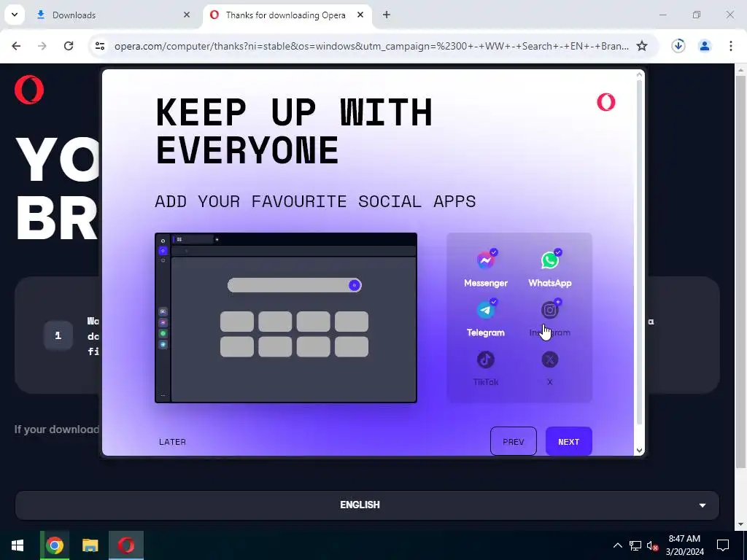747x560 pixels.
Task: Click the dialog scrollbar thumb
Action: pyautogui.click(x=639, y=252)
